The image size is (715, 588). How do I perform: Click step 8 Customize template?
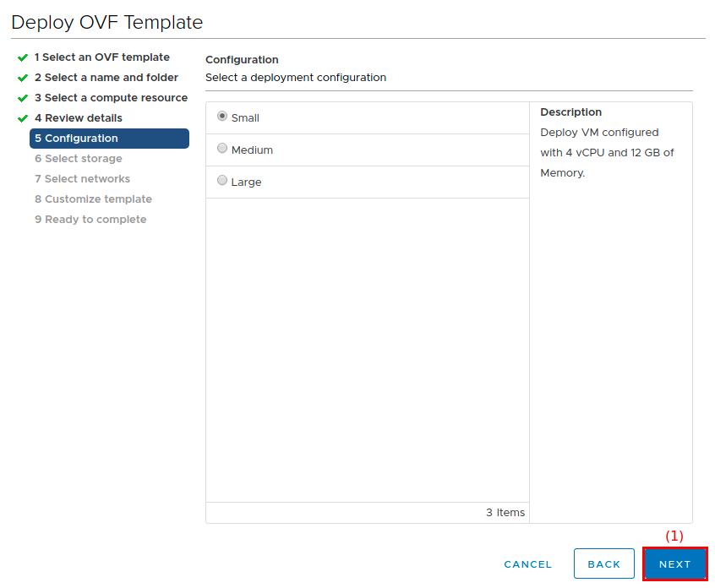coord(93,199)
